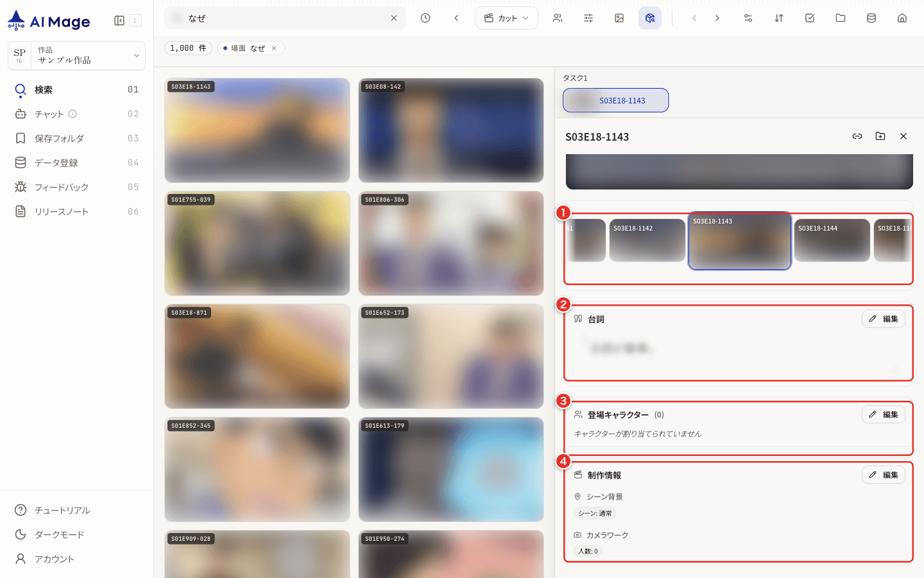Toggle ダークモード
This screenshot has height=578, width=924.
click(x=76, y=534)
